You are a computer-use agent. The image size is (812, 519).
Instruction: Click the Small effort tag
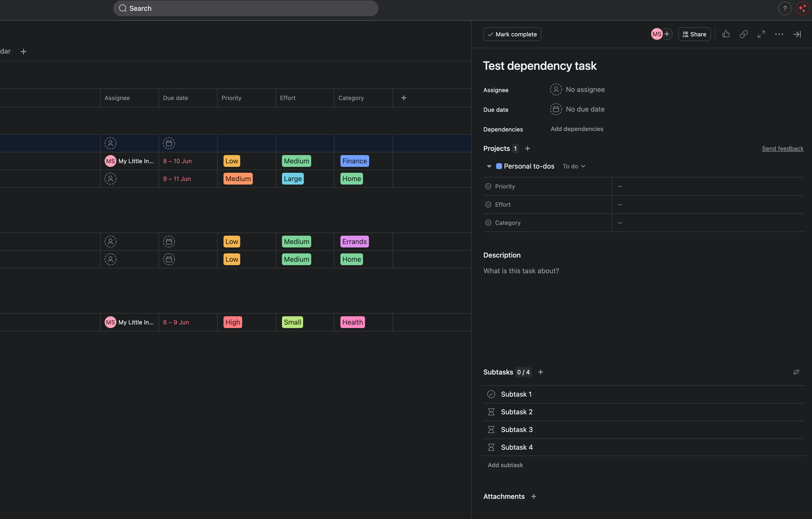pos(292,322)
